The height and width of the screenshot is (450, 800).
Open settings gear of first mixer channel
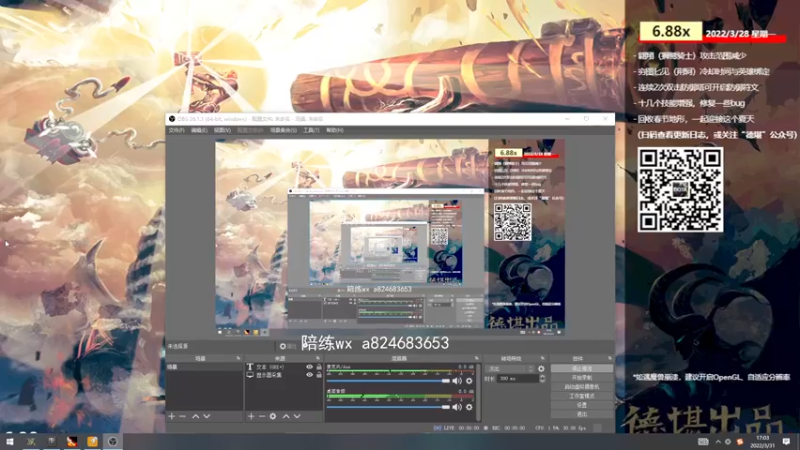pos(469,381)
